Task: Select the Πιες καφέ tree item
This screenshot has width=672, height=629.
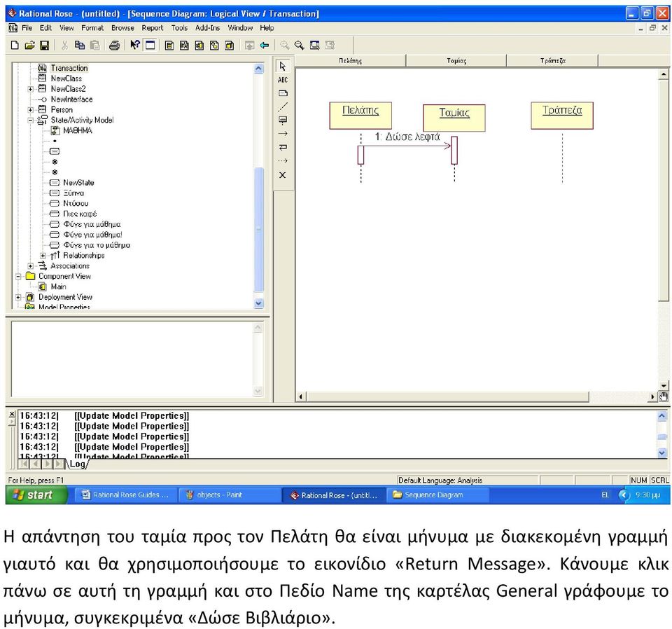Action: 80,214
